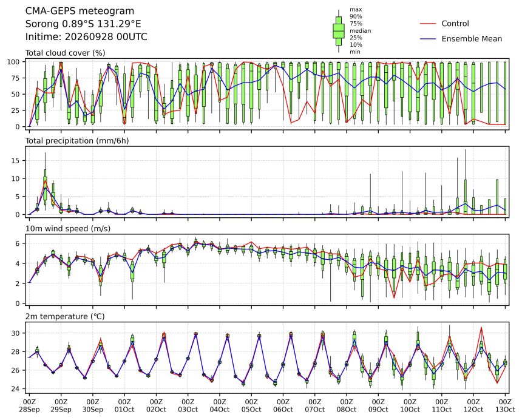This screenshot has width=522, height=420.
Task: Click the Total precipitation (mm/6h) panel title
Action: click(77, 141)
